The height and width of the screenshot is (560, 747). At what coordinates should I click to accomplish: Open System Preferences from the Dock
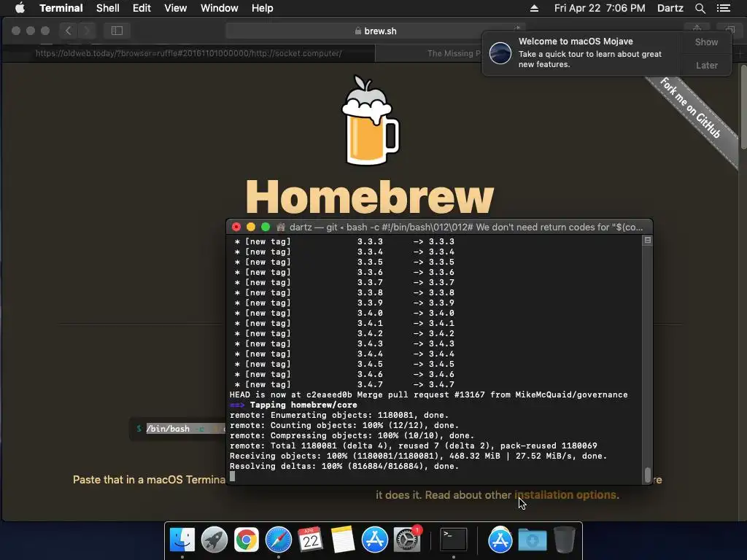click(x=407, y=539)
